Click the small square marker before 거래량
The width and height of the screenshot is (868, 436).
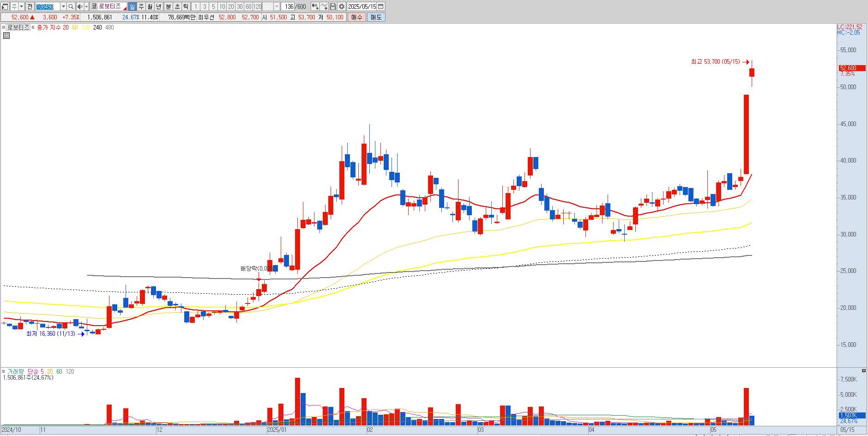pyautogui.click(x=4, y=371)
